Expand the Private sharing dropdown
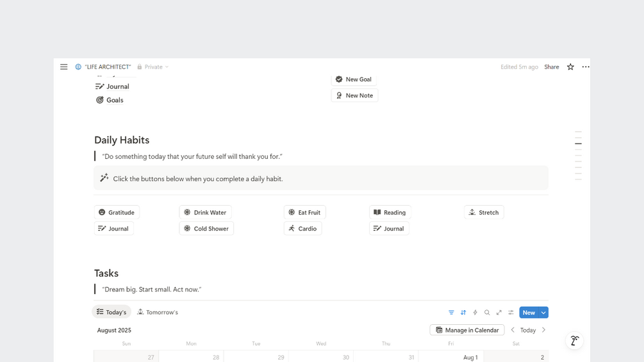Image resolution: width=644 pixels, height=362 pixels. tap(153, 67)
